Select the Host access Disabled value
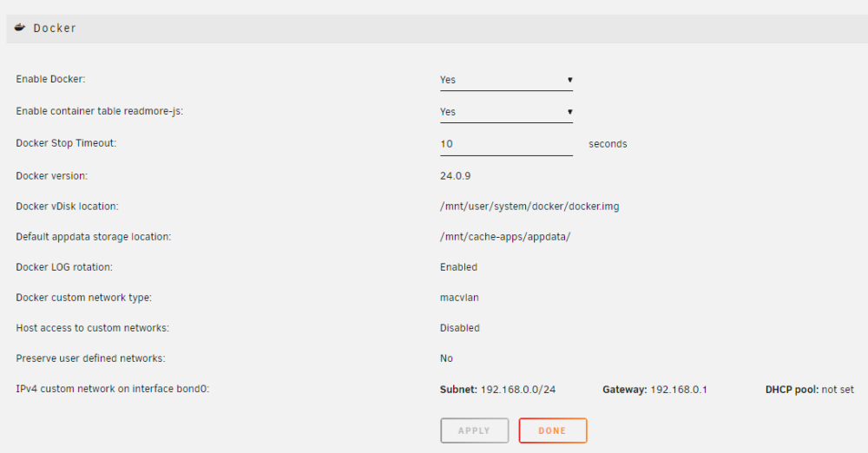The image size is (868, 453). 459,328
